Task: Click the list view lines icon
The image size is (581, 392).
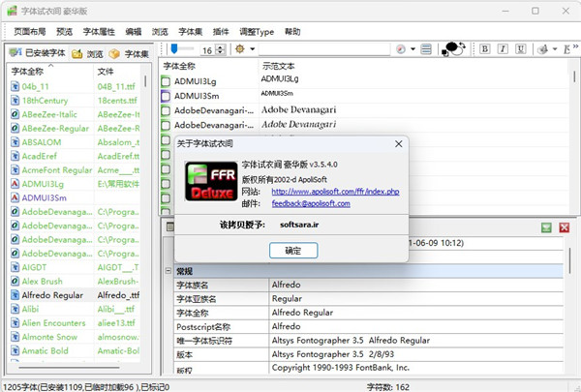Action: 426,49
